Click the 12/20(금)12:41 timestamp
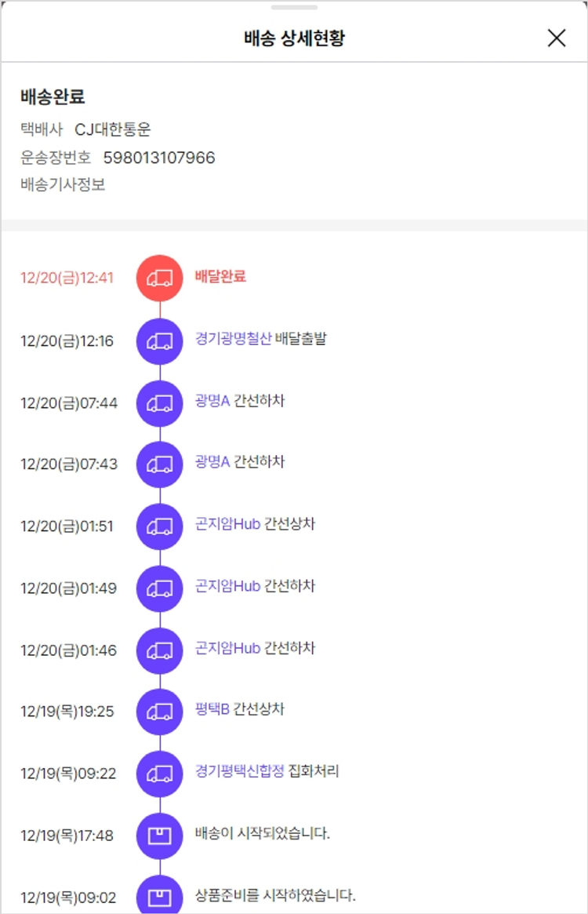Screen dimensions: 588x914 click(67, 278)
